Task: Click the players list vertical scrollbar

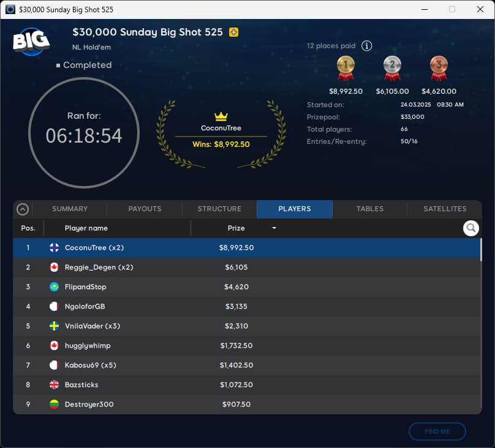Action: [x=480, y=251]
